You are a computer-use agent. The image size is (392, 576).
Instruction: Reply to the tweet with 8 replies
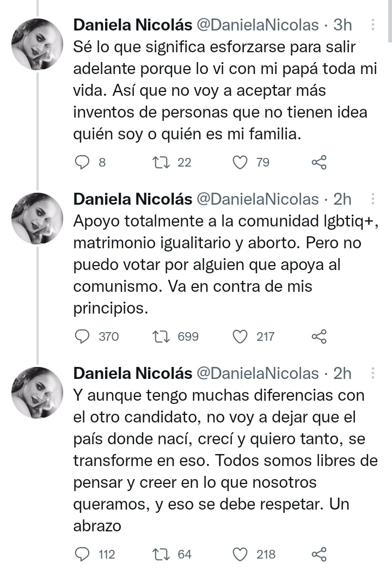(82, 162)
